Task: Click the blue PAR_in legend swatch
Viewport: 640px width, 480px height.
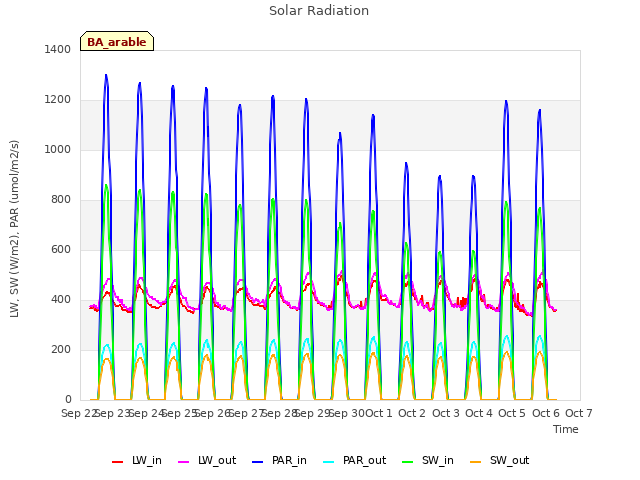Action: coord(258,462)
